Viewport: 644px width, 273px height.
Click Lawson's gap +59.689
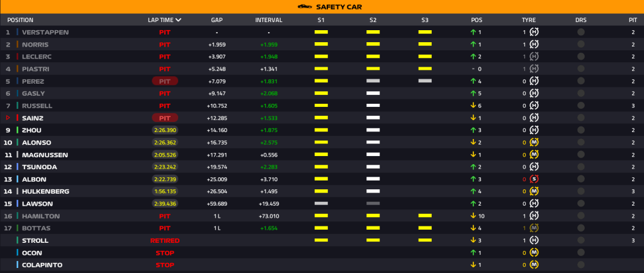coord(217,204)
